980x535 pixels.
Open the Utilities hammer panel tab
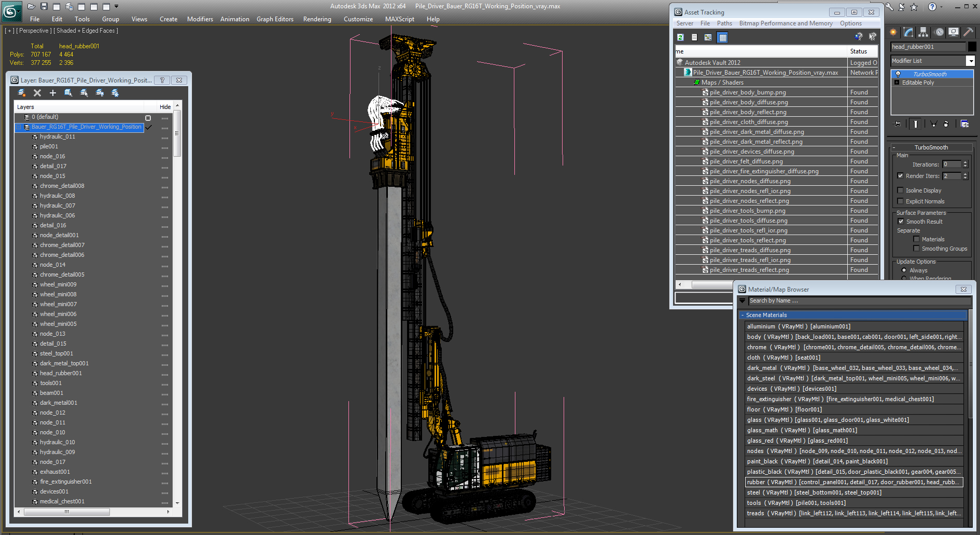[968, 32]
